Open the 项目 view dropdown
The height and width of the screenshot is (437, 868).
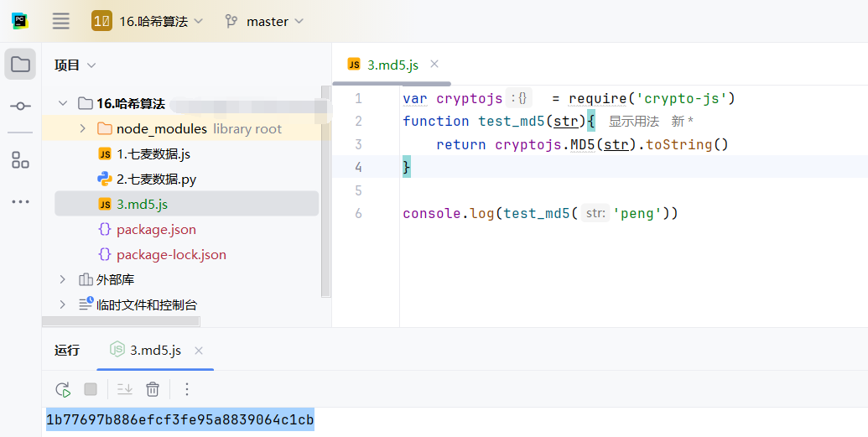(x=75, y=65)
